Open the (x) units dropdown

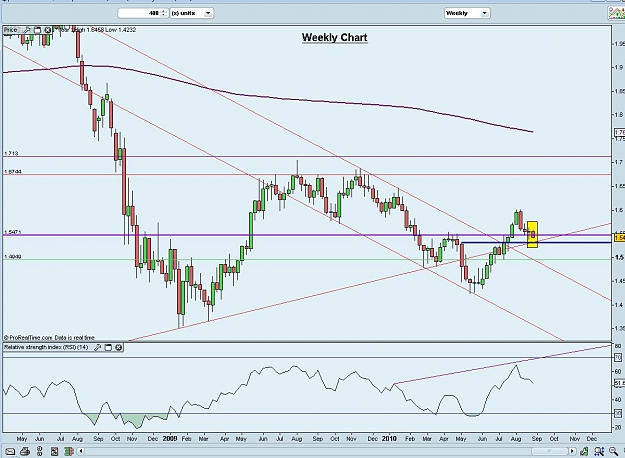point(192,13)
